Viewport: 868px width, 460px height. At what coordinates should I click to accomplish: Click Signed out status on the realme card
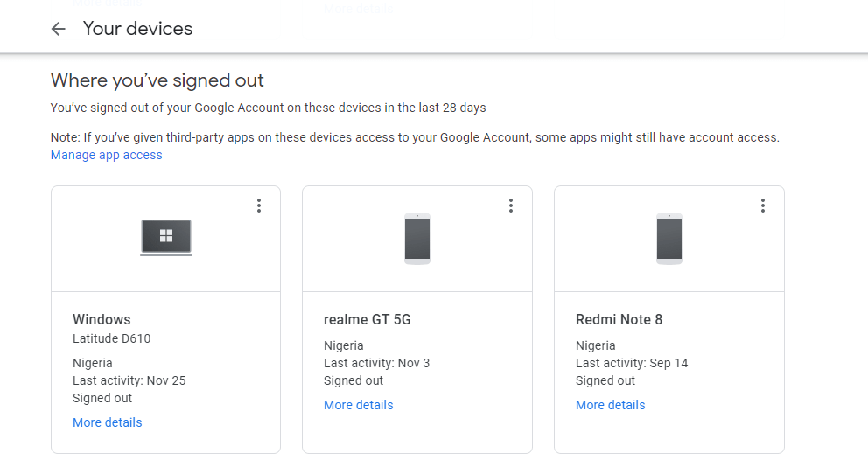point(353,380)
